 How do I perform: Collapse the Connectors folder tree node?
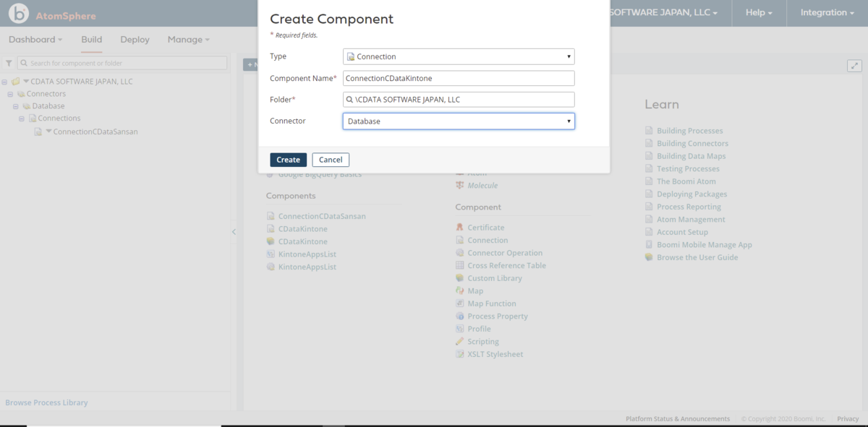(10, 94)
